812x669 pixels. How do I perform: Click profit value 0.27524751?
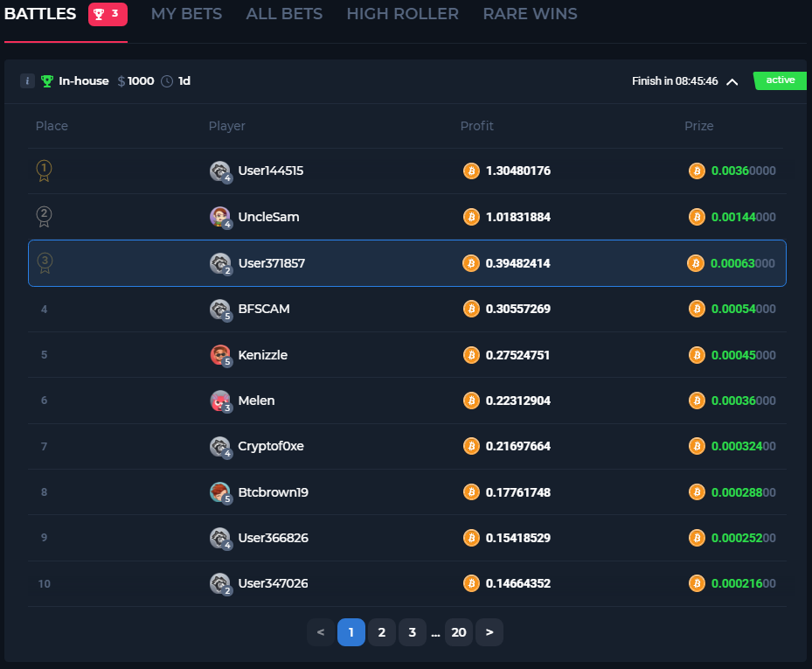coord(517,355)
